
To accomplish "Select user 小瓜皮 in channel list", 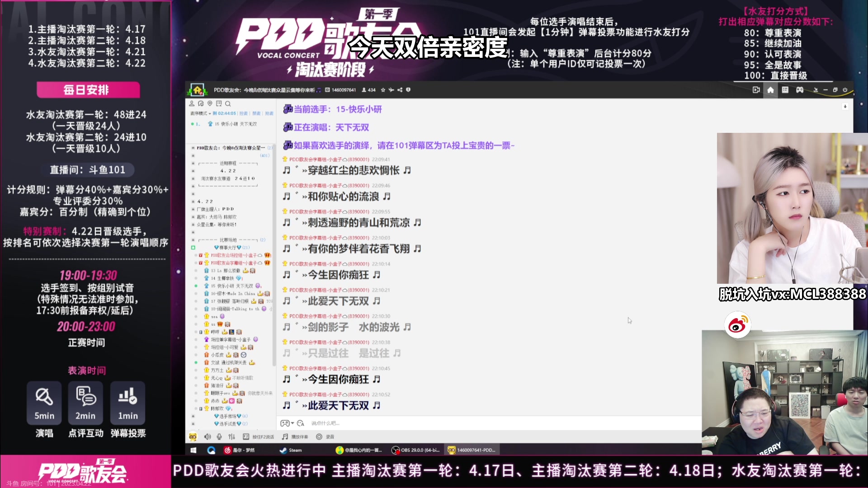I will (x=226, y=355).
